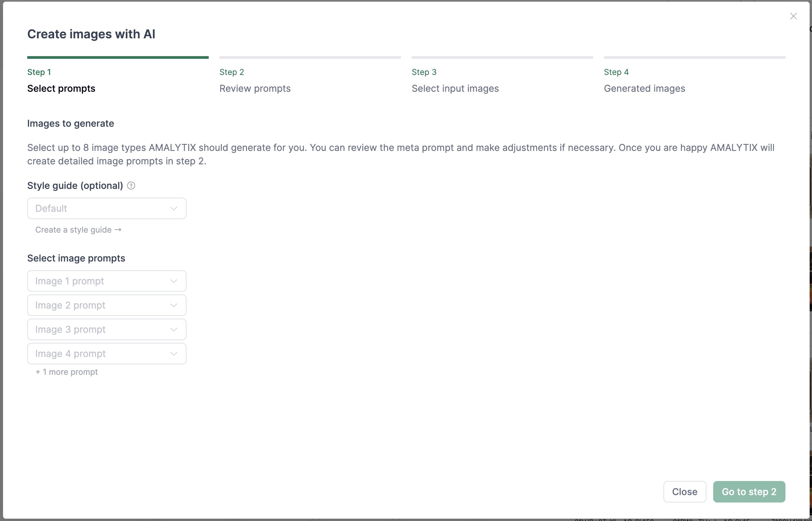This screenshot has height=521, width=812.
Task: Switch to Step 2 Review prompts
Action: (255, 88)
